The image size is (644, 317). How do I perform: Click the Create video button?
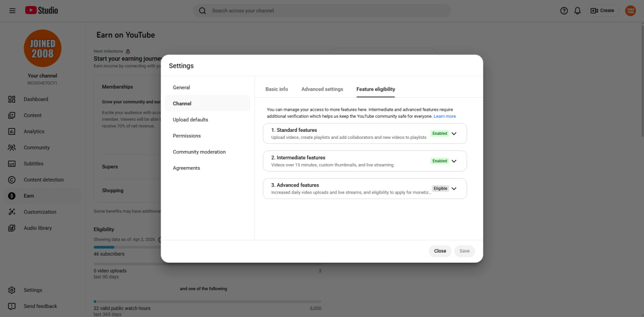pyautogui.click(x=603, y=11)
